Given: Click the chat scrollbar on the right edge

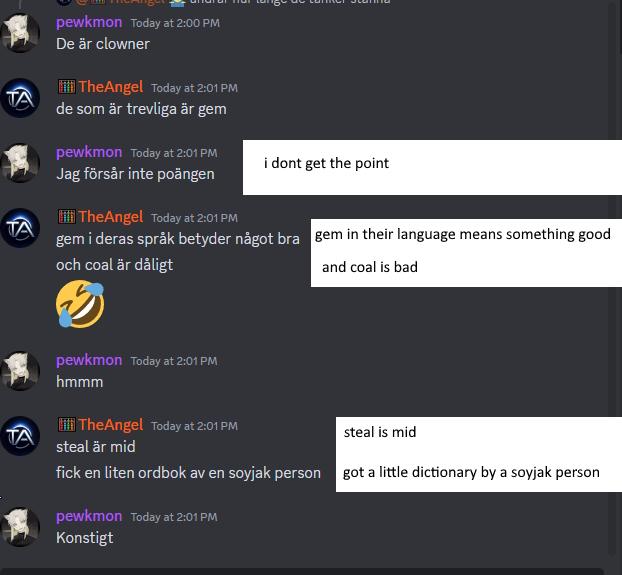Looking at the screenshot, I should [x=613, y=278].
